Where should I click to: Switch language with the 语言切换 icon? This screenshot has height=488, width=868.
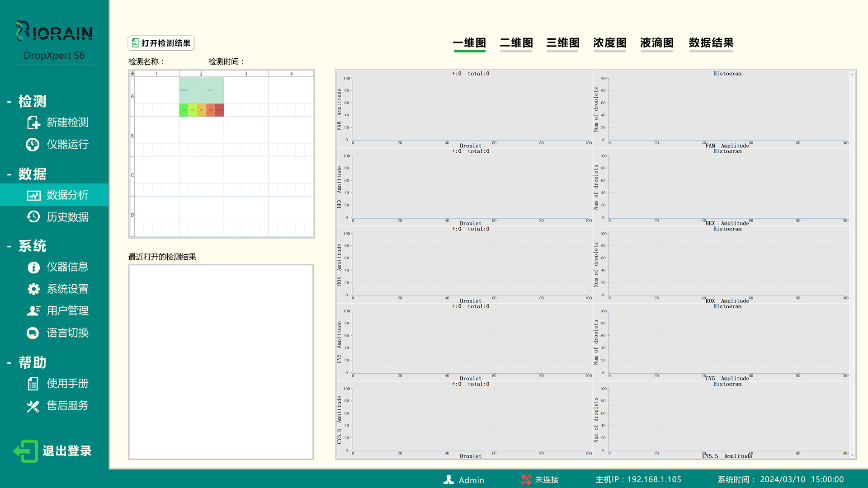pos(33,333)
